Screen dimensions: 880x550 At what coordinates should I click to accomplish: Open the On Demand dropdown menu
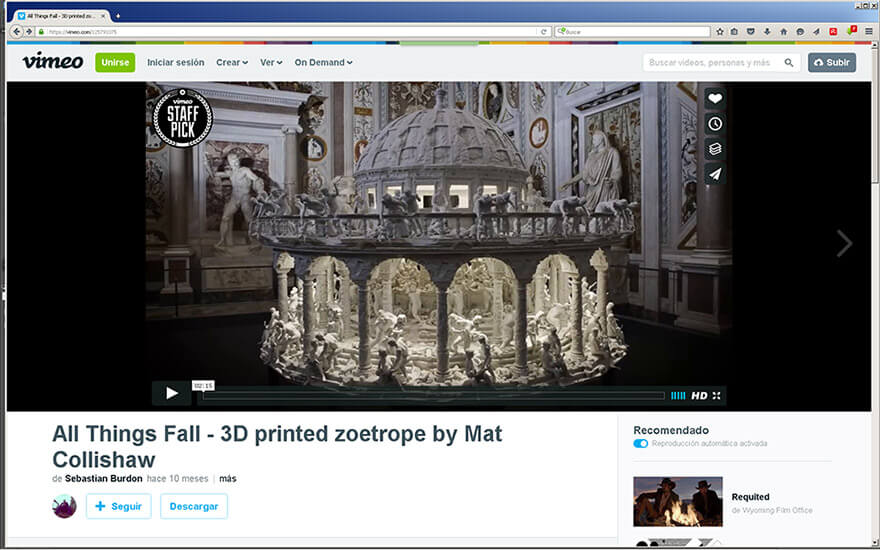[x=323, y=62]
